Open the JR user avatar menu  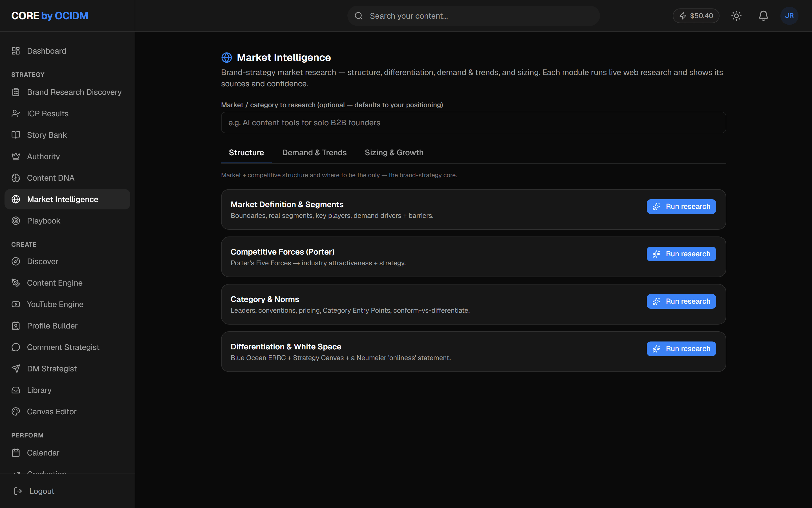coord(789,16)
